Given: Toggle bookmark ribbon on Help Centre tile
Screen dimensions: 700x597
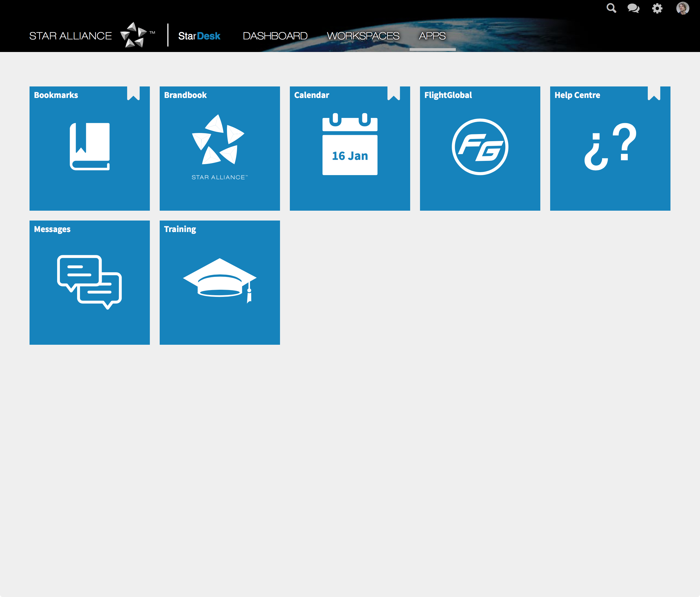Looking at the screenshot, I should [x=654, y=93].
